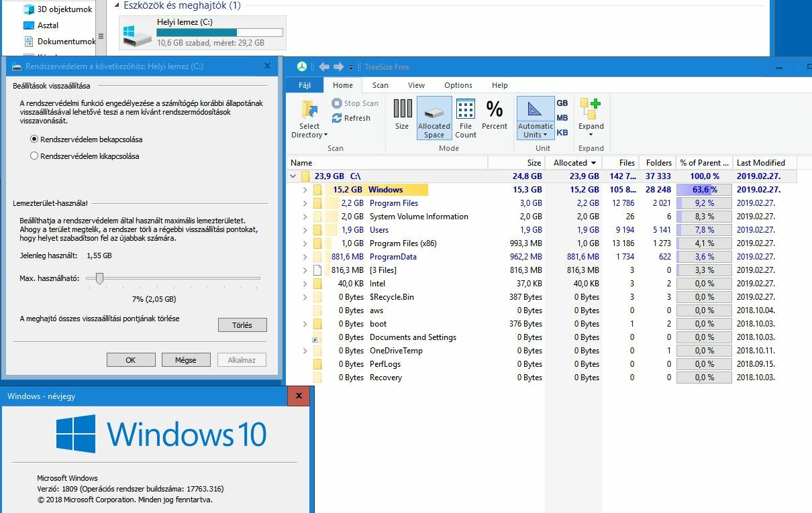Open the Fájl menu tab
The height and width of the screenshot is (513, 812).
(x=305, y=85)
